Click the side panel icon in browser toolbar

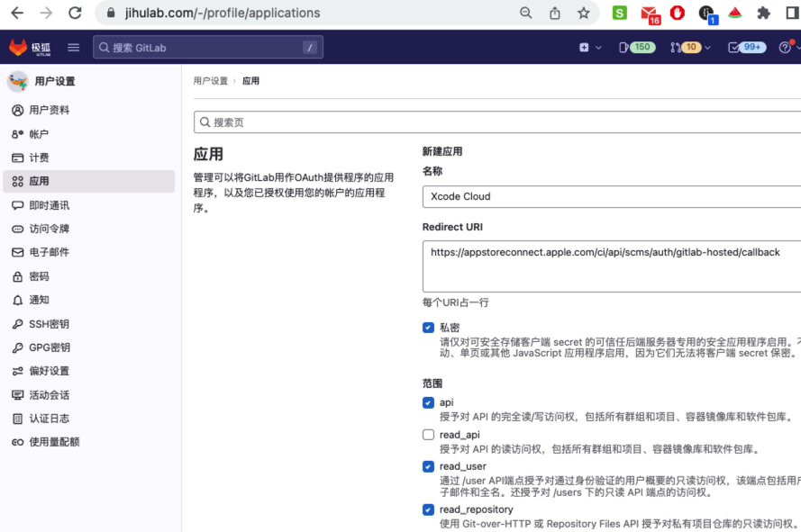coord(792,13)
